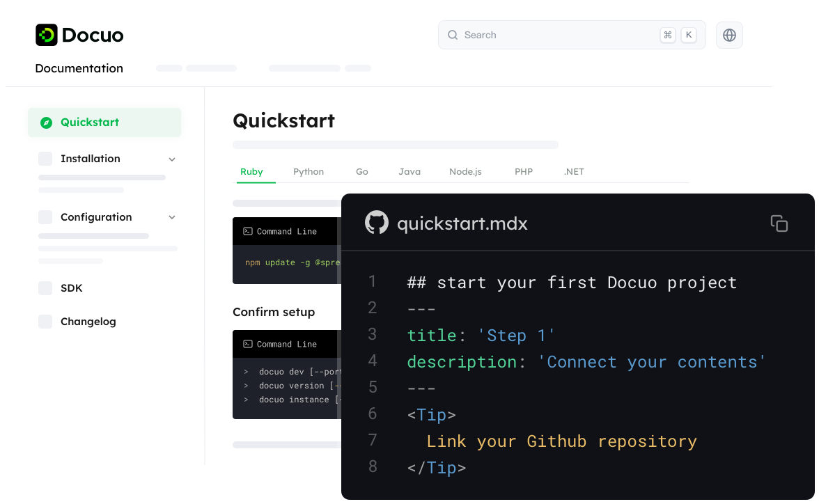The height and width of the screenshot is (504, 819).
Task: Expand the Installation section chevron
Action: pos(172,159)
